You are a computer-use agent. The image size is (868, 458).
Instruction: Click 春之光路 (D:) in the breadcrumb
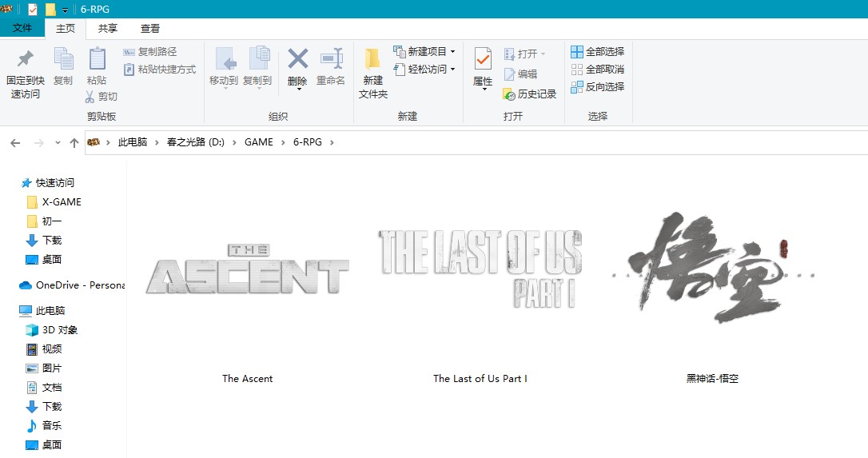pos(195,142)
